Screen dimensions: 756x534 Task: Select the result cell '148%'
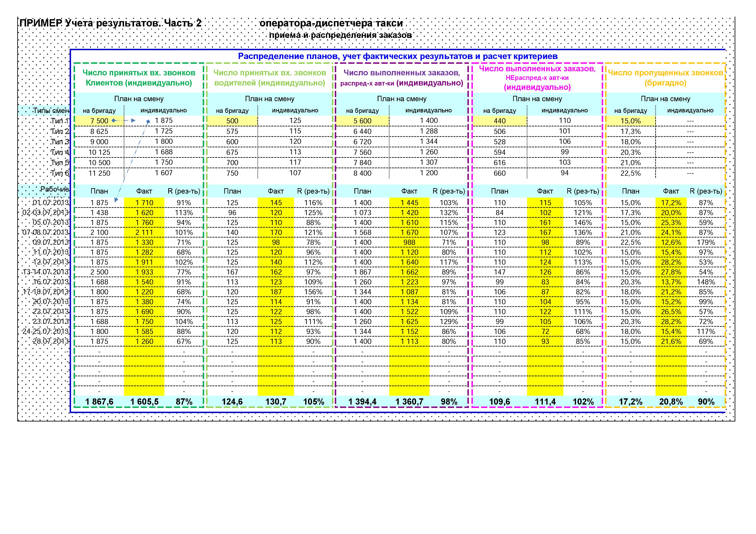click(x=706, y=282)
